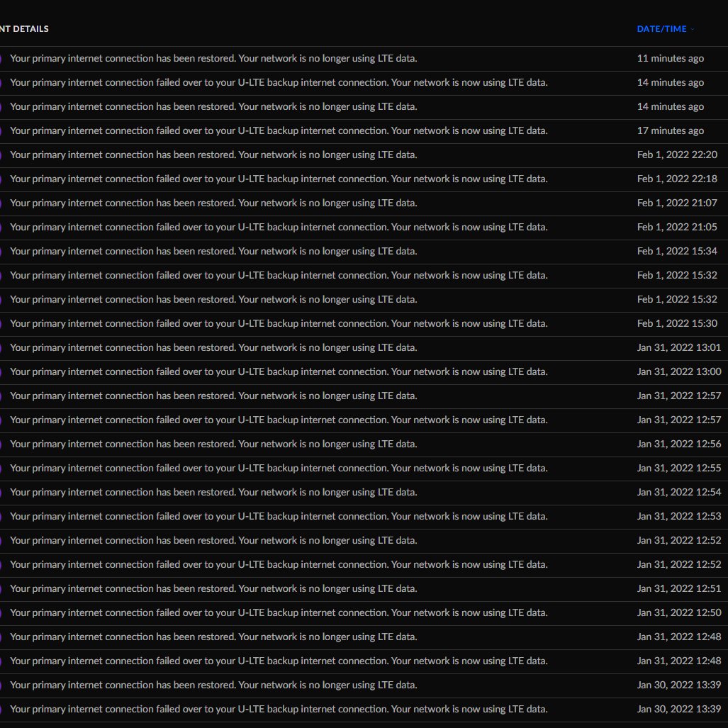Click the "Jan 31, 2022 13:01" timestamp
The image size is (728, 728).
(679, 348)
